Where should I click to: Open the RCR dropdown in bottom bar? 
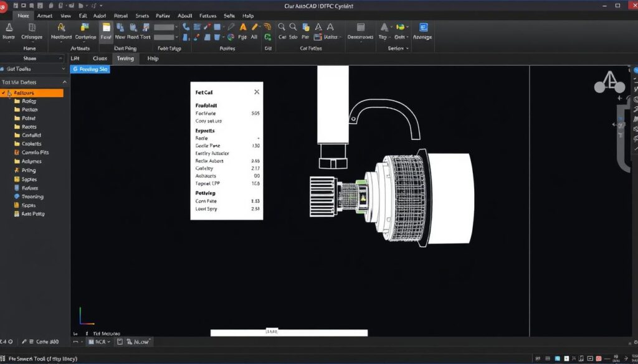point(99,342)
